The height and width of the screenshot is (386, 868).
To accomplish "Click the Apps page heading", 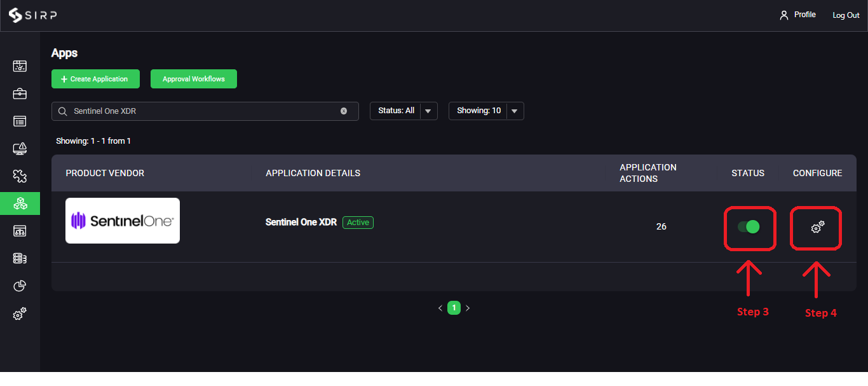I will tap(64, 53).
